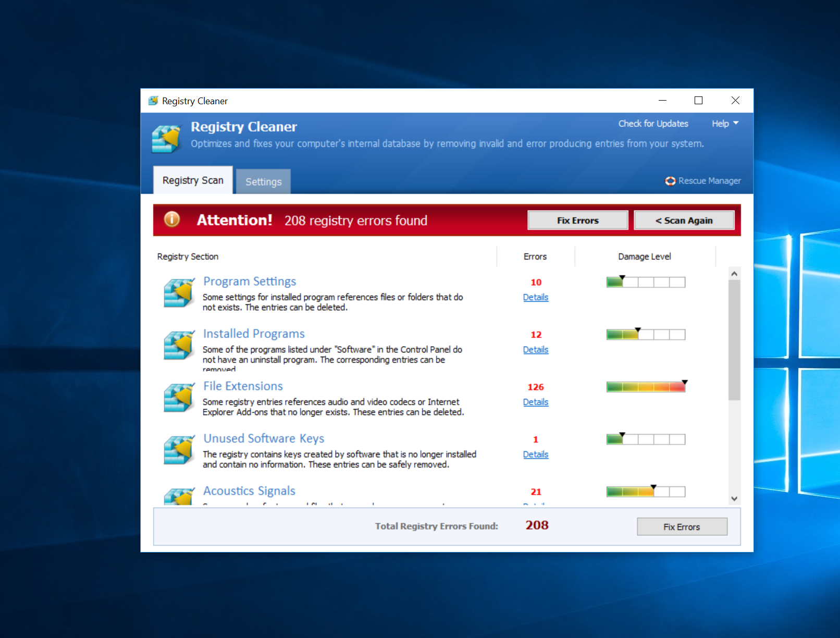Click File Extensions damage level bar
This screenshot has height=638, width=840.
pyautogui.click(x=646, y=387)
